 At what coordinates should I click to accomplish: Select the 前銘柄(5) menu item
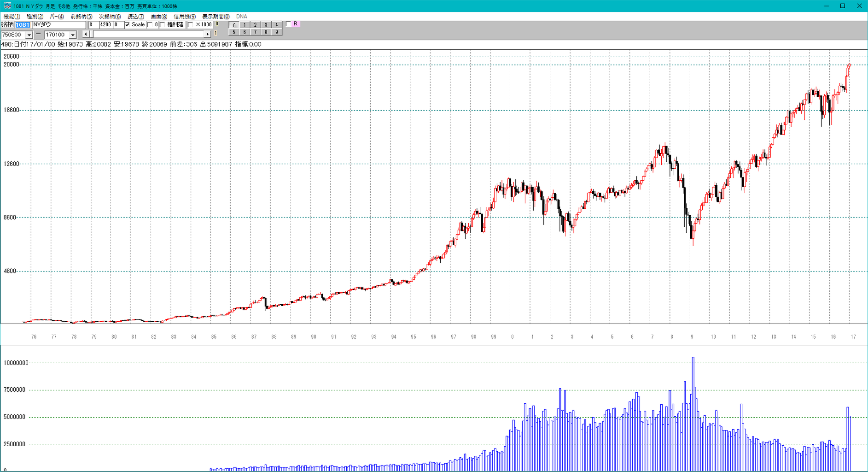tap(82, 17)
